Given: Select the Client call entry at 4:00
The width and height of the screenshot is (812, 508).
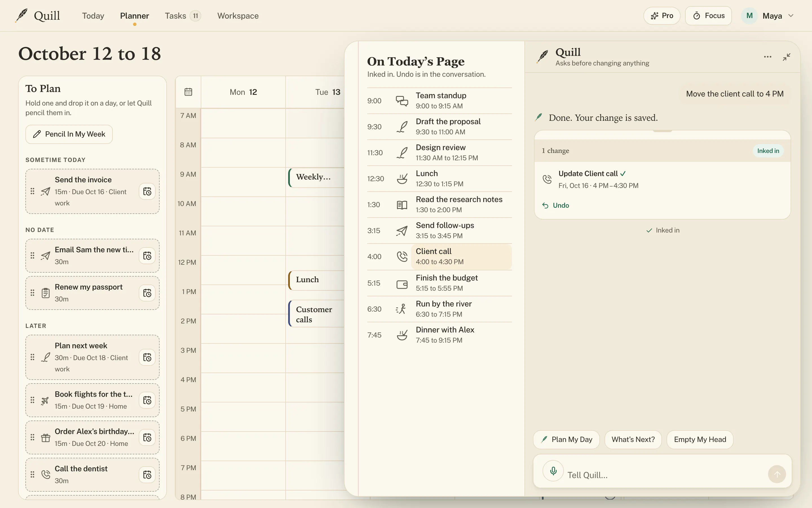Looking at the screenshot, I should 440,257.
